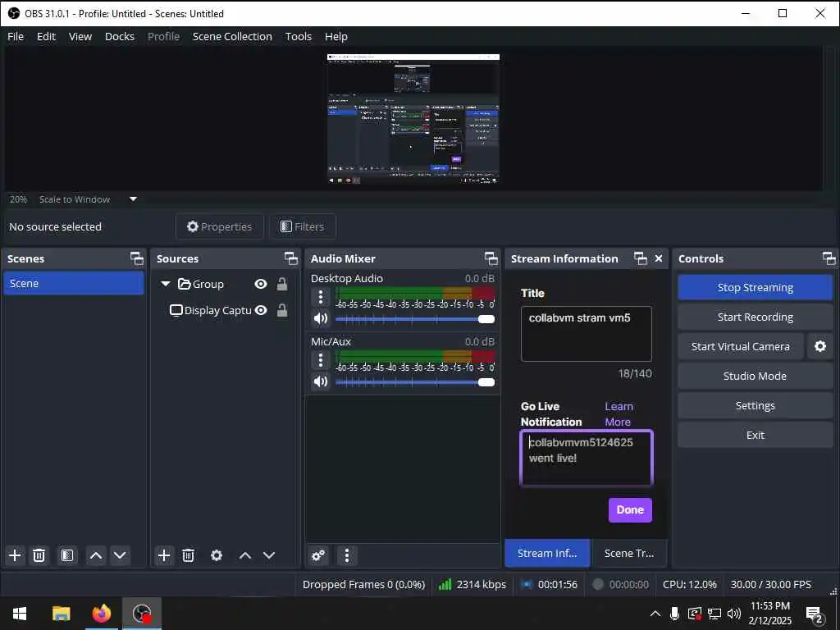This screenshot has width=840, height=630.
Task: Toggle lock on Group source
Action: (x=282, y=284)
